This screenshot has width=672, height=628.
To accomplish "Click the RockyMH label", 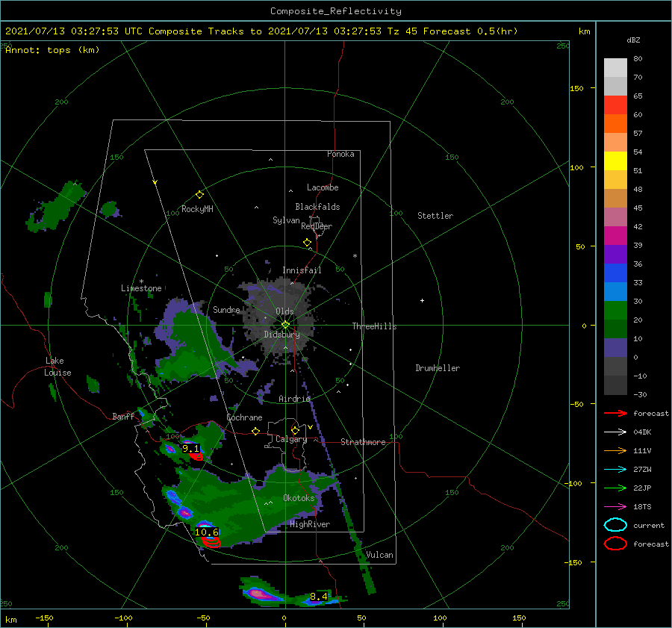I will [197, 209].
